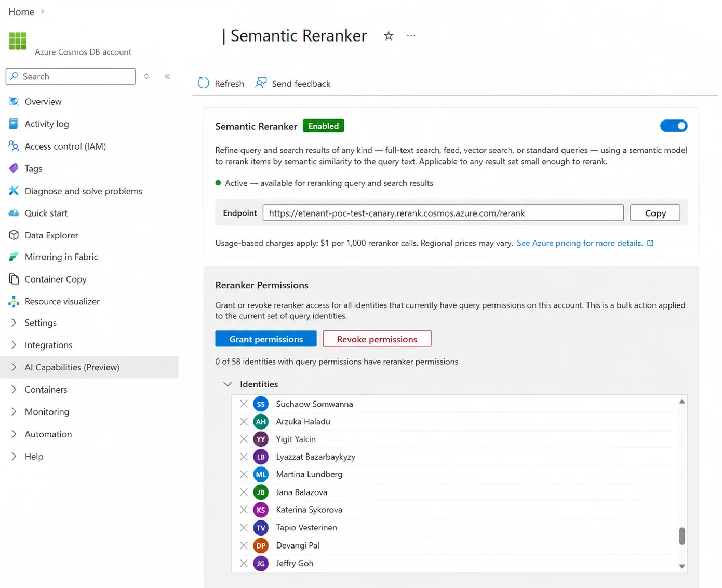
Task: Expand the Settings section
Action: coord(14,323)
